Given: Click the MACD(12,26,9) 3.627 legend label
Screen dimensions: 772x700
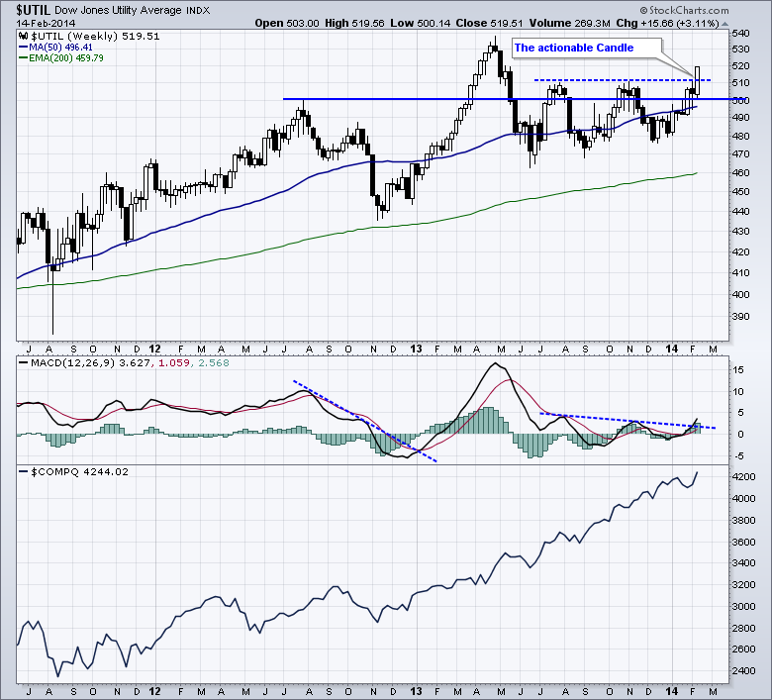Looking at the screenshot, I should (x=85, y=363).
